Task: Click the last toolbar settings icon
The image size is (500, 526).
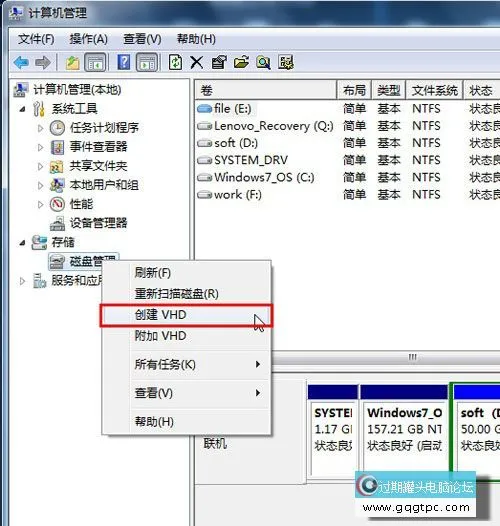Action: [286, 62]
